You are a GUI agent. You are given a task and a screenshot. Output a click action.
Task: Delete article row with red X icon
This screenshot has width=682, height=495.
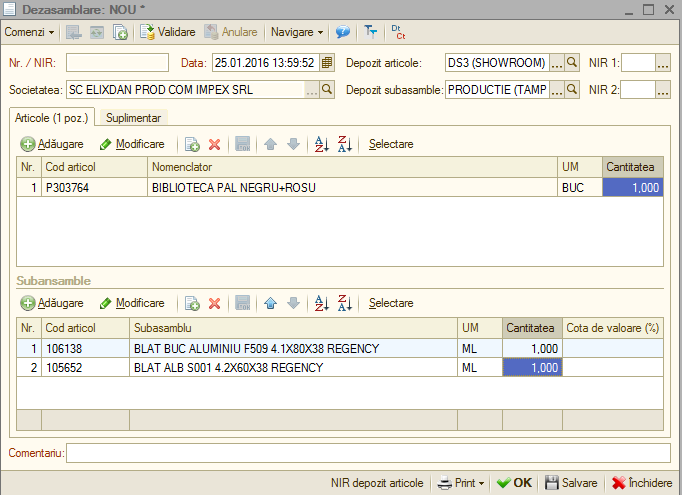pos(214,144)
